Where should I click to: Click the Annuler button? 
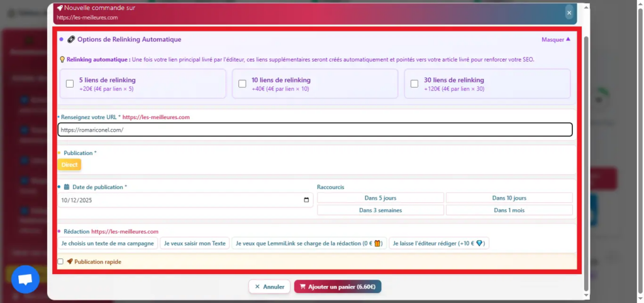coord(269,287)
